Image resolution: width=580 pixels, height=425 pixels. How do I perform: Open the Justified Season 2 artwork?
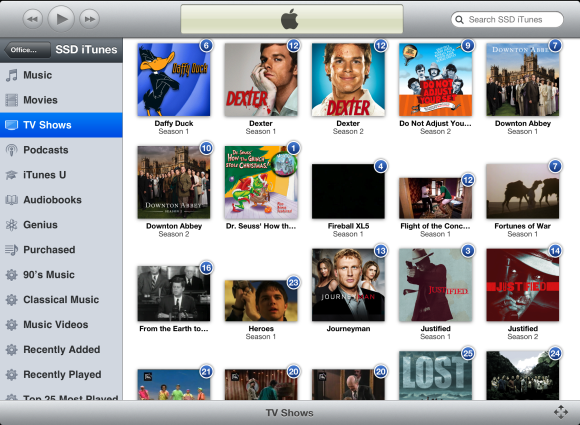[x=523, y=285]
